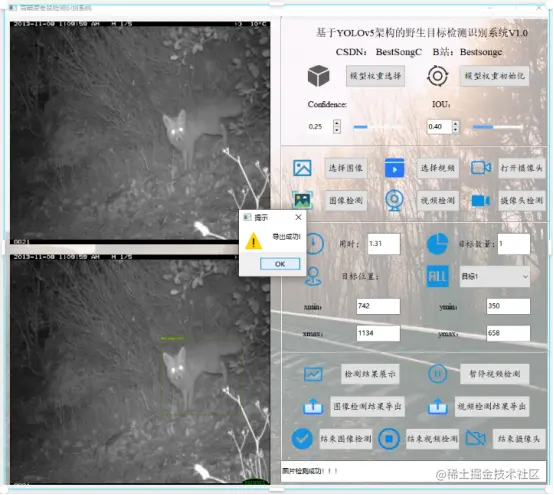Image resolution: width=554 pixels, height=495 pixels.
Task: Click the blue ALL icon
Action: 438,276
